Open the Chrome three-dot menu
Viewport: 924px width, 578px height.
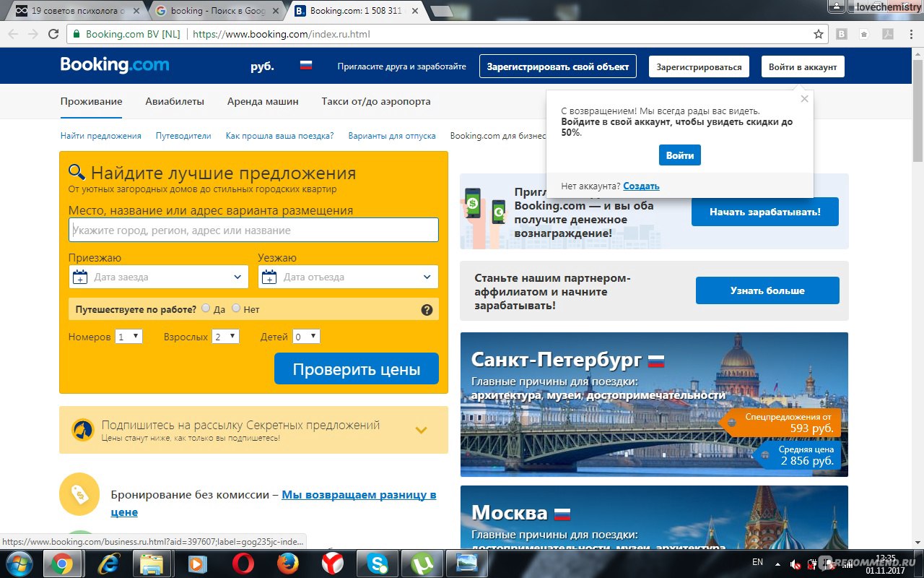pos(911,34)
